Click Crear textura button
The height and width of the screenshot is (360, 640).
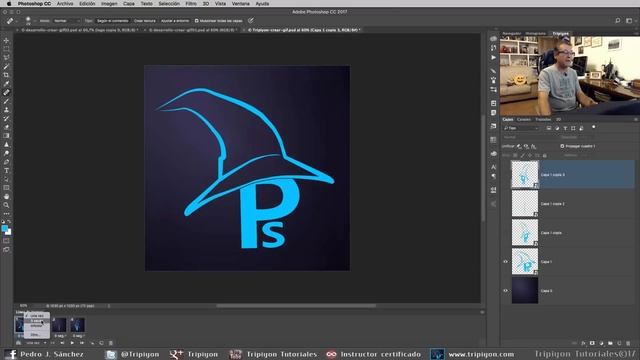[x=144, y=20]
